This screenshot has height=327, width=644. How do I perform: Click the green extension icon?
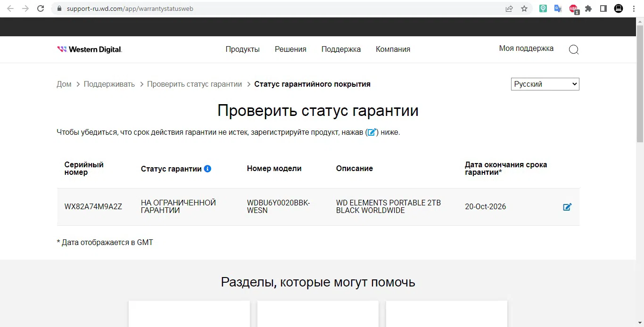(x=543, y=8)
